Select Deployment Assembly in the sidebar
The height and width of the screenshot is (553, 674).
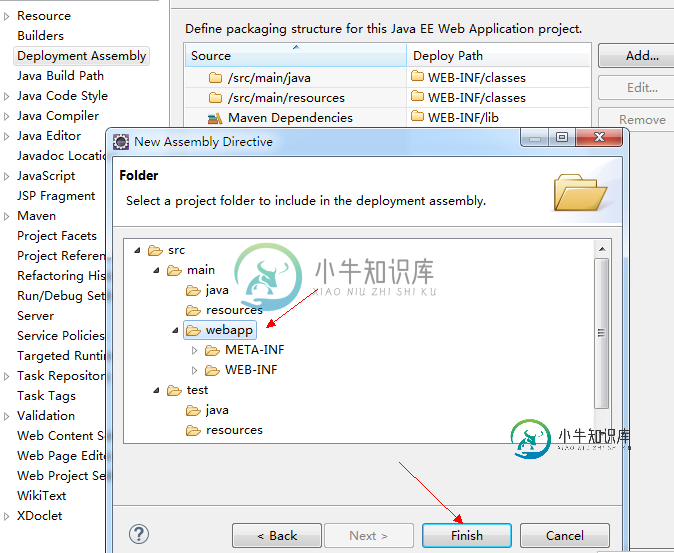[81, 56]
